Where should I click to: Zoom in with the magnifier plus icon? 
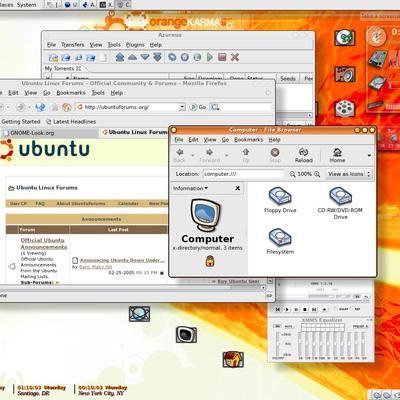317,174
